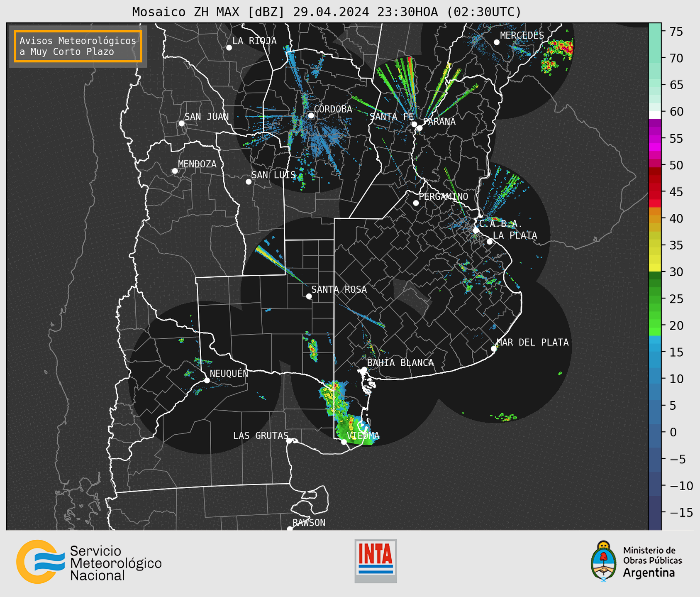The image size is (700, 597).
Task: Select the LA RIOJA city marker
Action: click(229, 48)
